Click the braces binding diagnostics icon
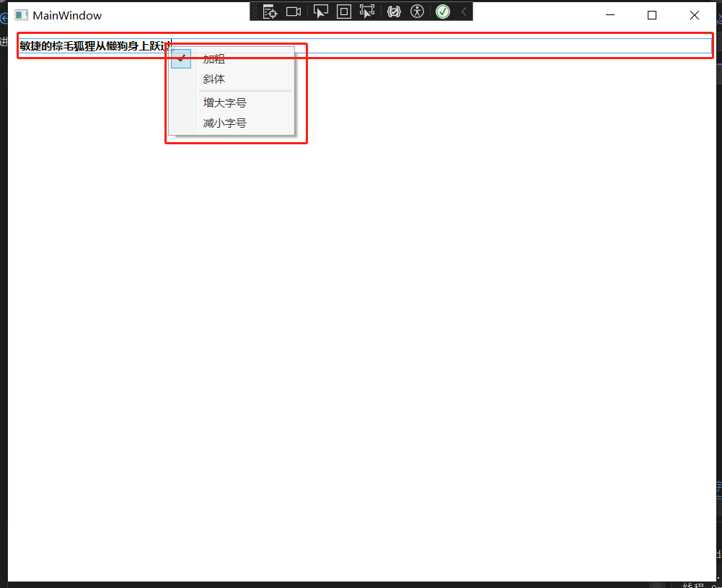This screenshot has height=588, width=722. click(394, 12)
